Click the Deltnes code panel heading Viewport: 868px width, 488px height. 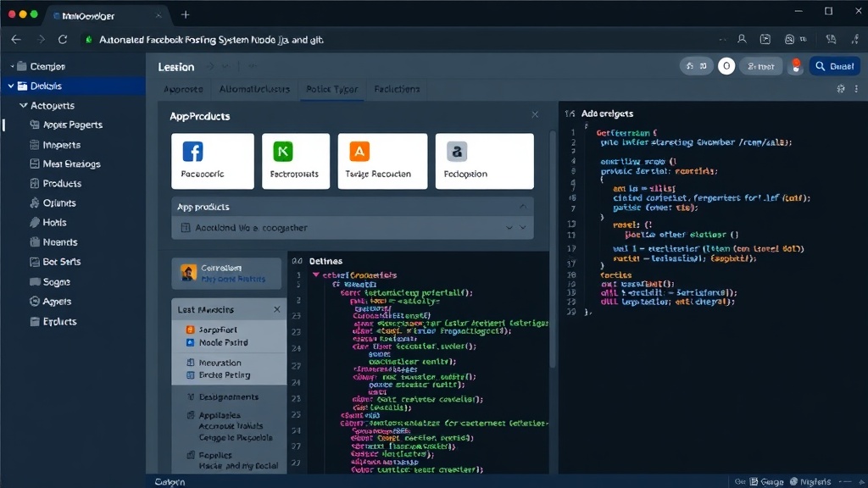325,261
